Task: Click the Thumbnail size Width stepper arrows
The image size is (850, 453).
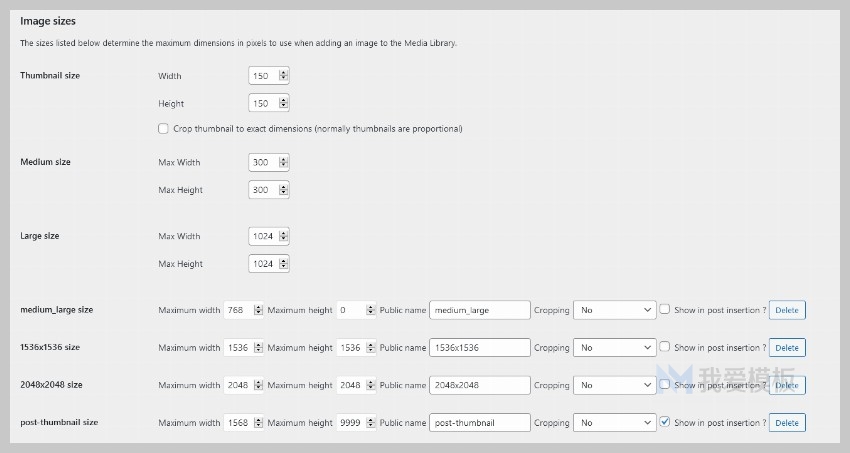Action: 283,76
